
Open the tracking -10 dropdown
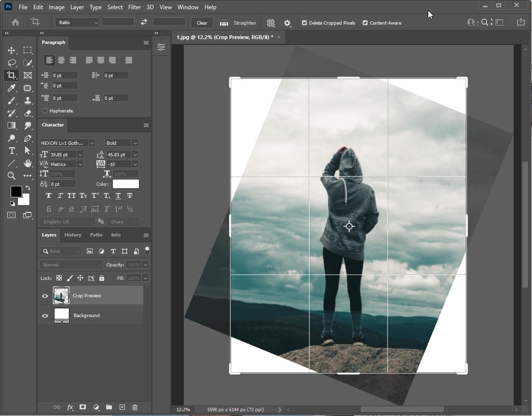click(135, 164)
